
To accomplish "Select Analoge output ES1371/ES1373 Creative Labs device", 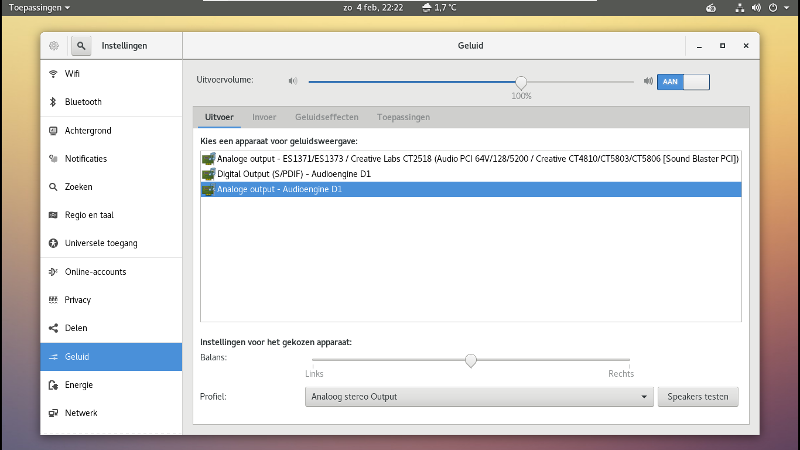I will pyautogui.click(x=471, y=159).
